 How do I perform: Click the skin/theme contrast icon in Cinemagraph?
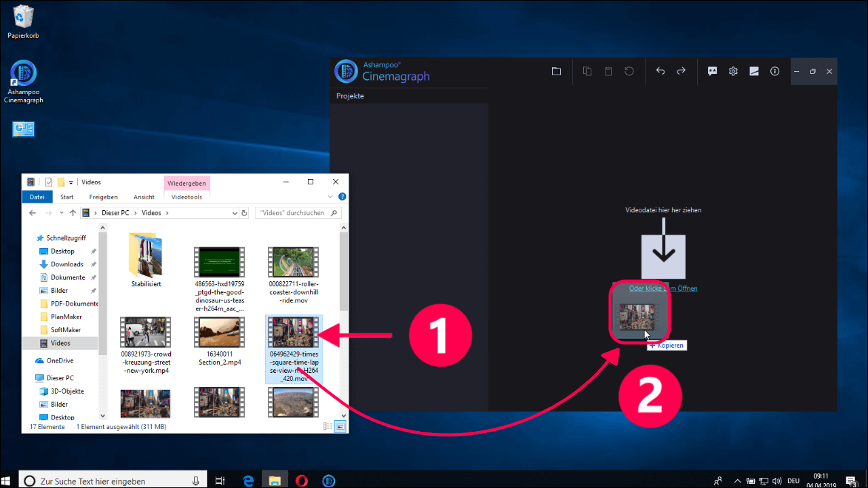tap(754, 71)
